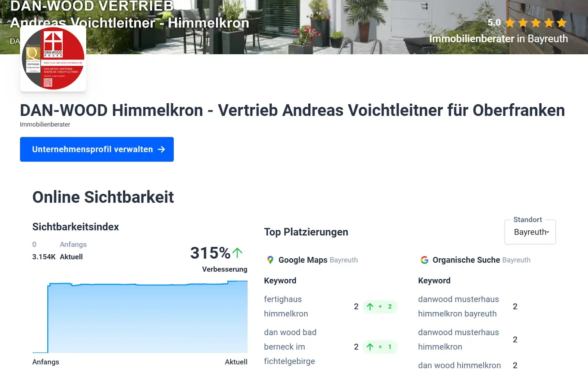The height and width of the screenshot is (373, 588).
Task: Click the Google Maps Bayreuth column title
Action: click(318, 260)
